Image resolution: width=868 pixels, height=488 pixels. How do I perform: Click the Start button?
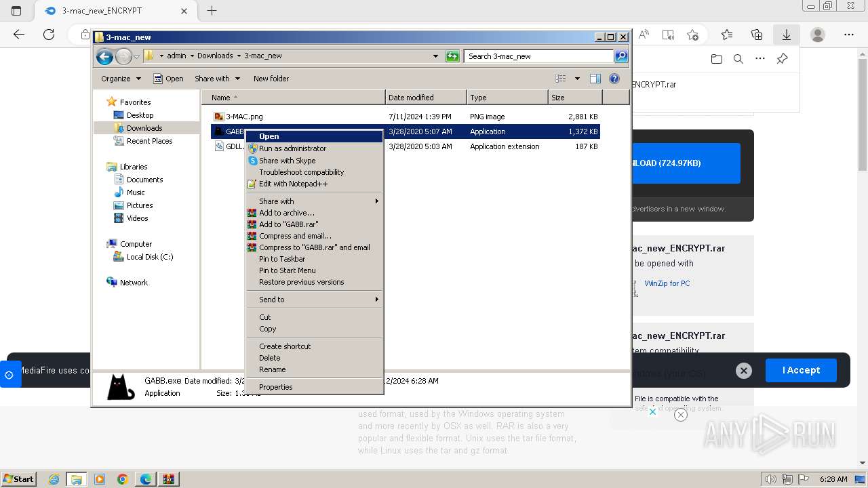coord(18,479)
